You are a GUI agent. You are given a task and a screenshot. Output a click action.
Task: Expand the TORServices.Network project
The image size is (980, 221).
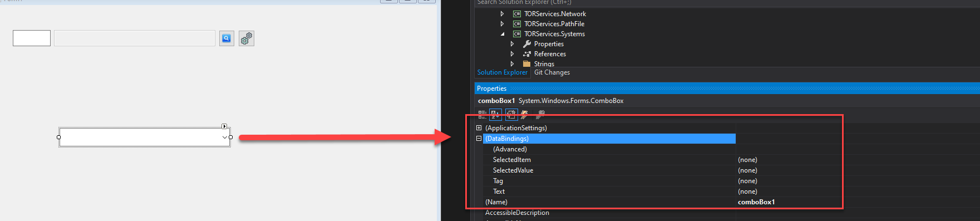click(x=502, y=14)
